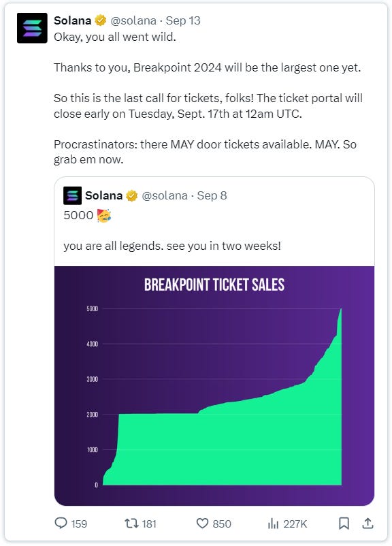Viewport: 392px width, 546px height.
Task: Open the quoted tweet's small Solana avatar
Action: (x=72, y=195)
